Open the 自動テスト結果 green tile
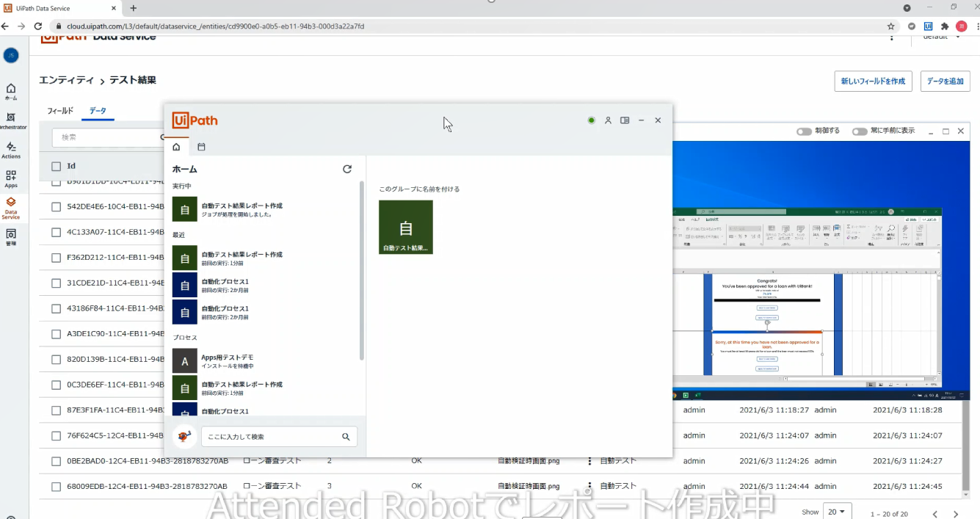 click(406, 228)
